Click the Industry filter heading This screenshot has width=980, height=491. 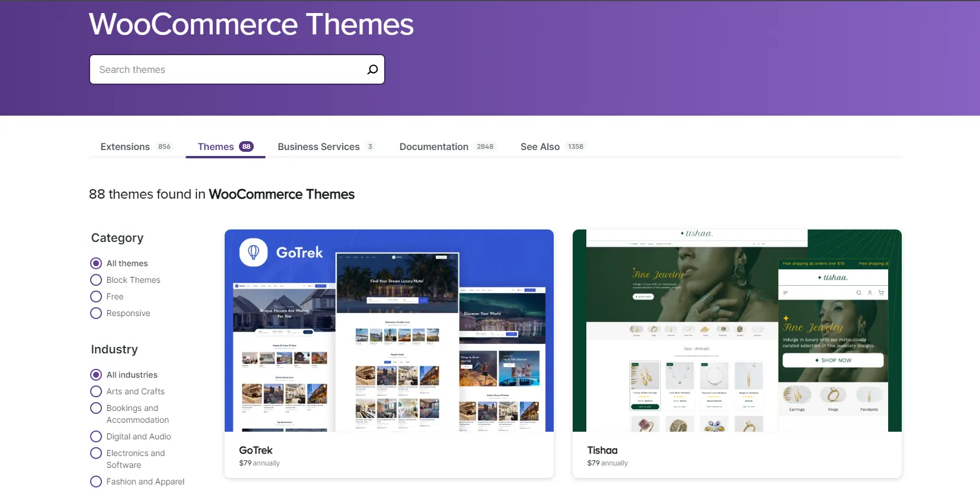coord(114,349)
